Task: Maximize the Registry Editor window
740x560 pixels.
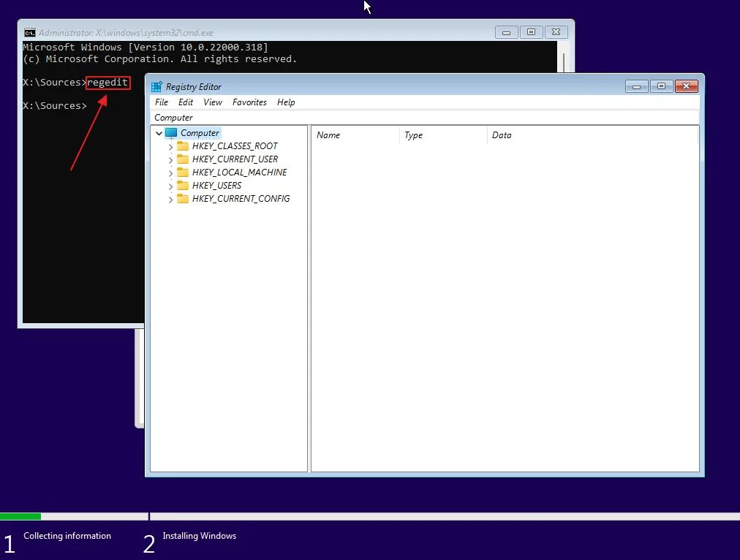Action: click(661, 86)
